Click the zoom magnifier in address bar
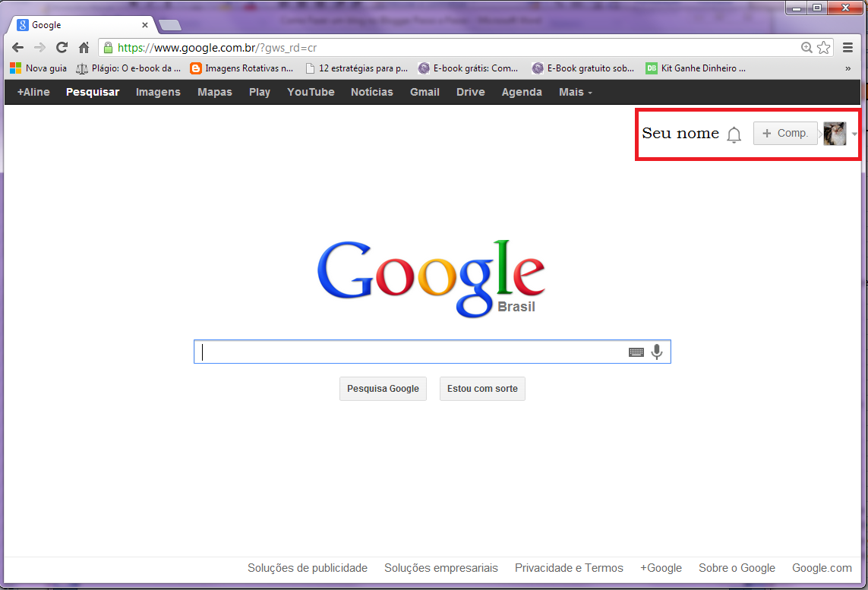The height and width of the screenshot is (590, 868). coord(806,48)
